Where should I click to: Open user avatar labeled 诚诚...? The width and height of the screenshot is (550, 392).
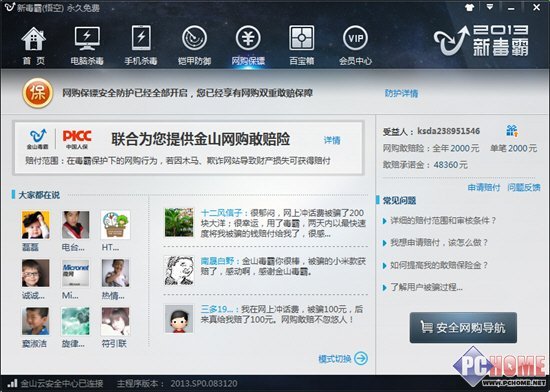(x=35, y=273)
